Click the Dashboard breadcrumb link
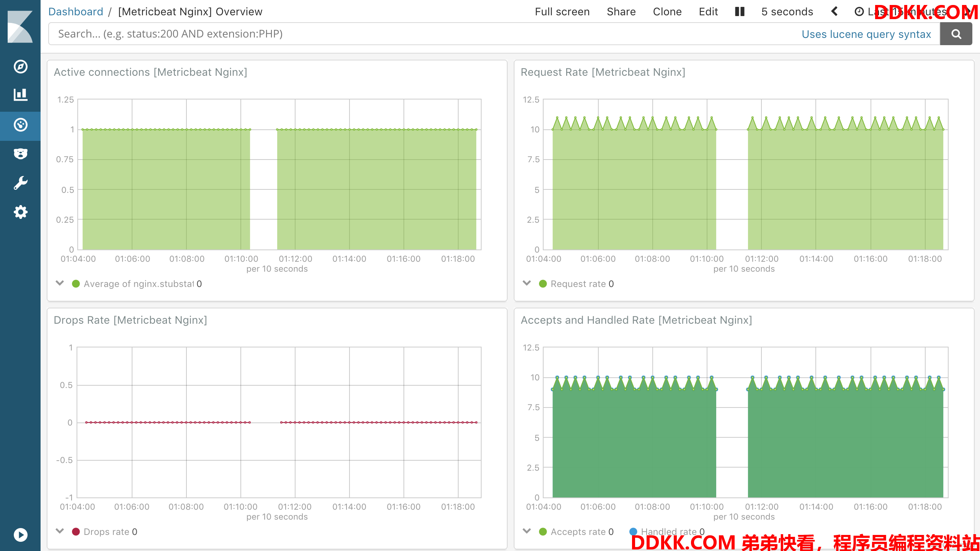This screenshot has width=980, height=551. [x=76, y=12]
